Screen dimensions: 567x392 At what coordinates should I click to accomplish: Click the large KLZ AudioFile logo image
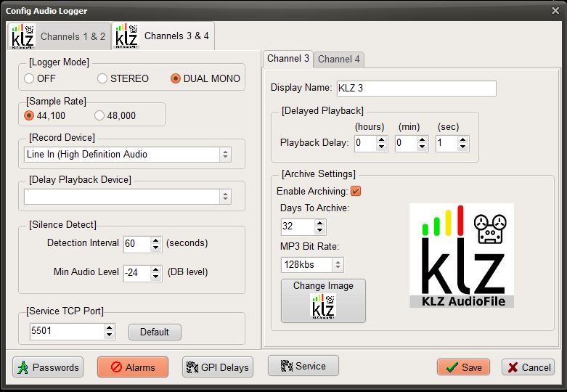click(x=461, y=256)
